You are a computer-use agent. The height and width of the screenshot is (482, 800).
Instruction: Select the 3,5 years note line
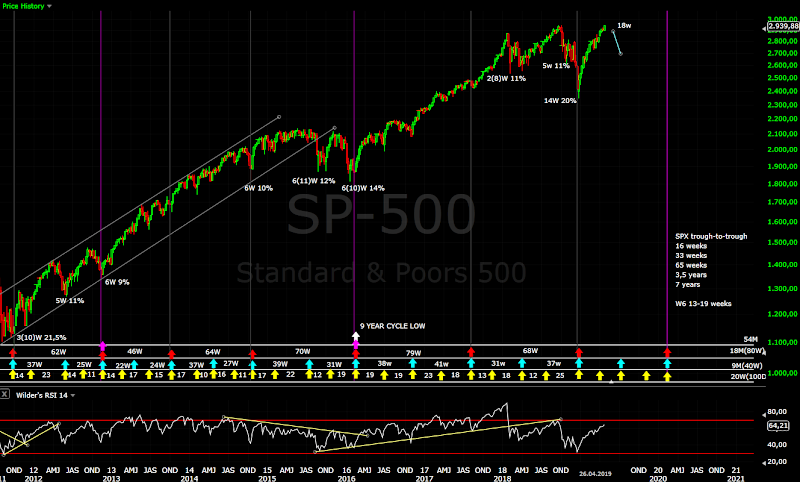(x=691, y=275)
